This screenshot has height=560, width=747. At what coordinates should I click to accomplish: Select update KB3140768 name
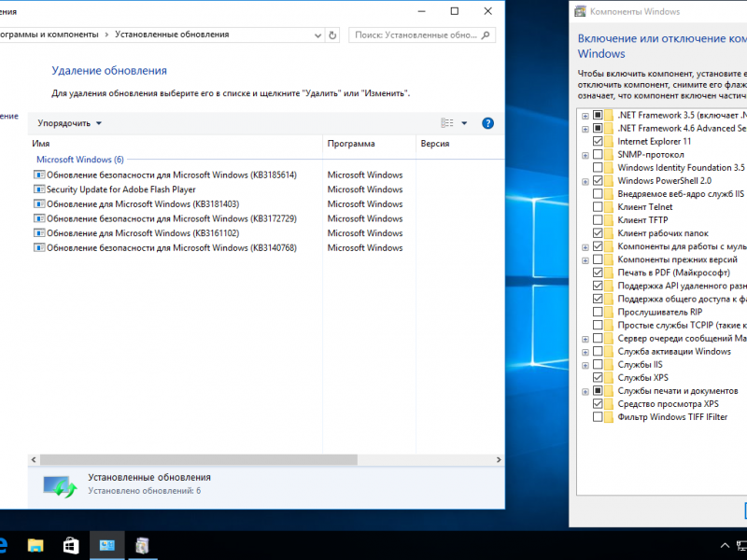pyautogui.click(x=172, y=247)
